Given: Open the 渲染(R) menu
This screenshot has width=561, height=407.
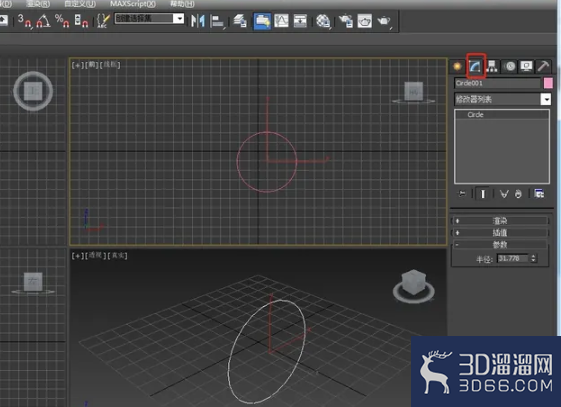Looking at the screenshot, I should (38, 4).
